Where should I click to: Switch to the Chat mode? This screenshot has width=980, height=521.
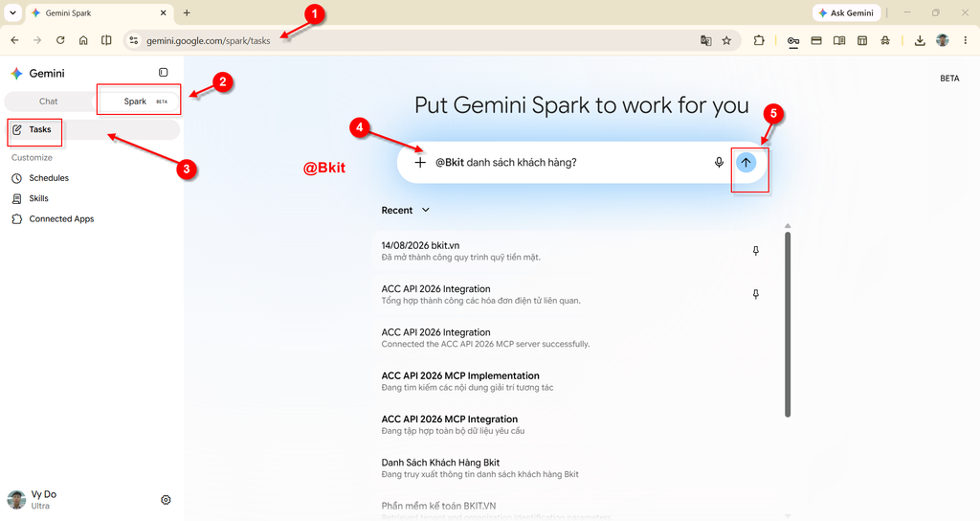point(48,102)
